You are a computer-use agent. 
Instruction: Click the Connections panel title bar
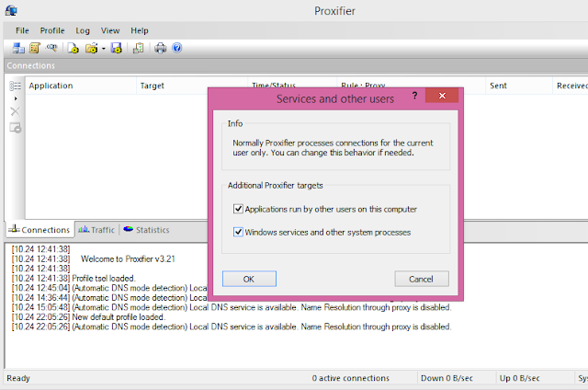(x=296, y=65)
